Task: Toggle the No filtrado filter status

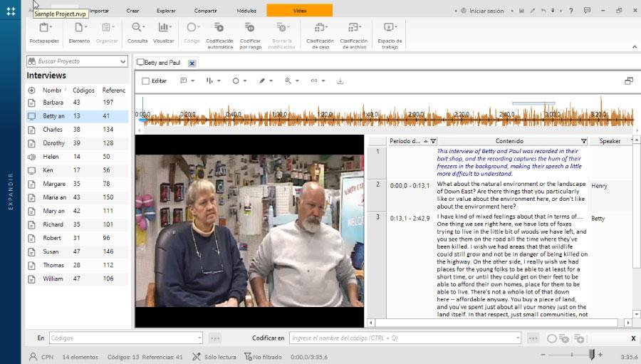Action: coord(263,357)
